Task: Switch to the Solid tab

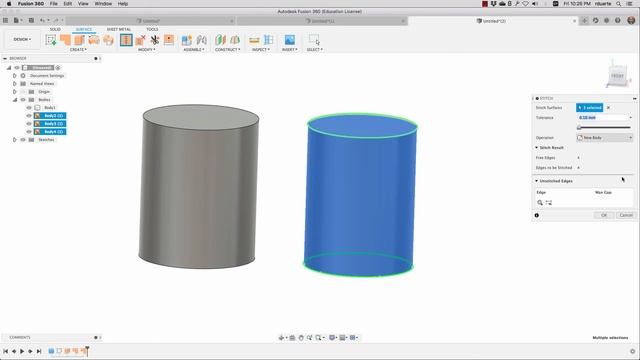Action: pos(55,29)
